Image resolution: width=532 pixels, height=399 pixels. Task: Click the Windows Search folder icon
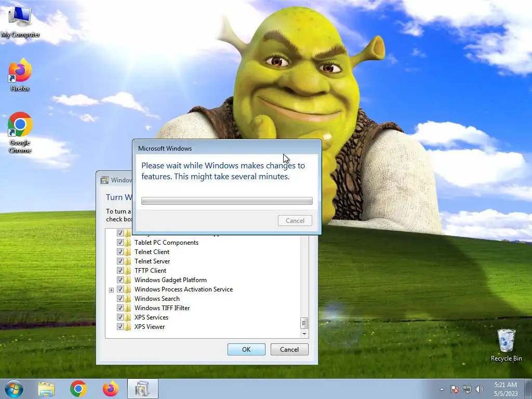pyautogui.click(x=128, y=299)
